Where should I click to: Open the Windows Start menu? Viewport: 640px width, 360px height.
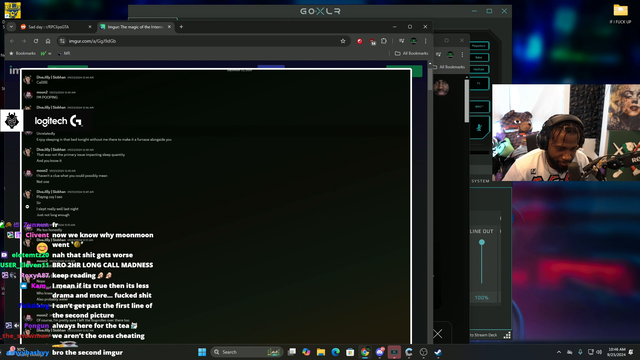point(202,352)
